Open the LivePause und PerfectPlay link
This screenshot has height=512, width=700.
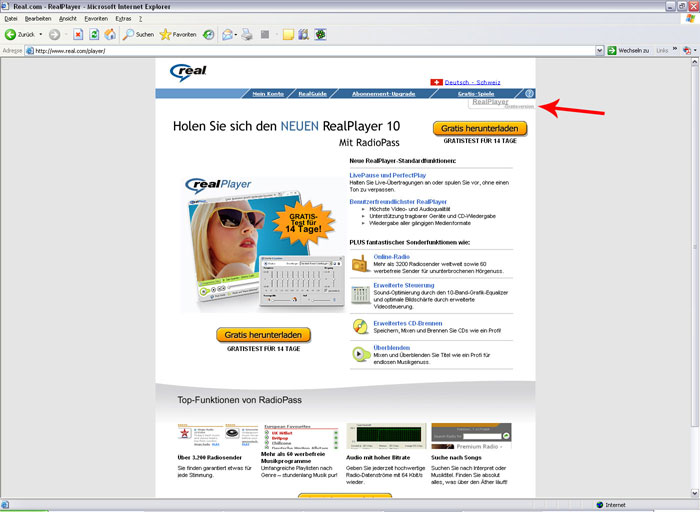(388, 175)
